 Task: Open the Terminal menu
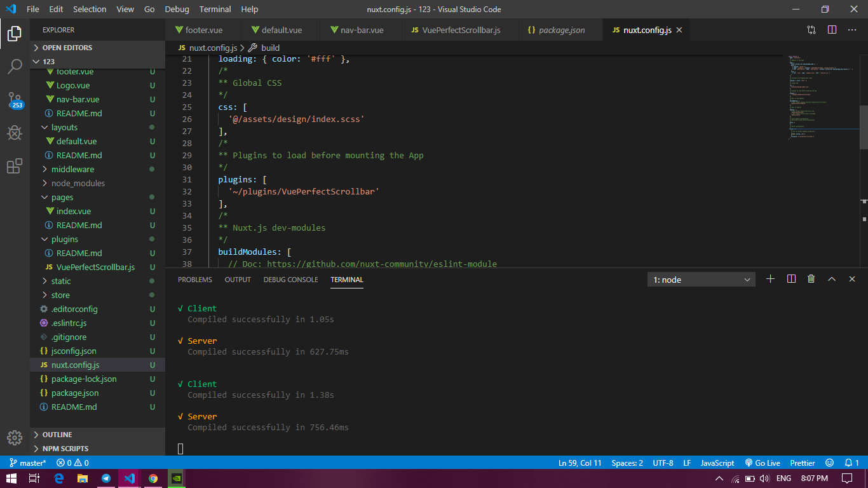point(215,9)
